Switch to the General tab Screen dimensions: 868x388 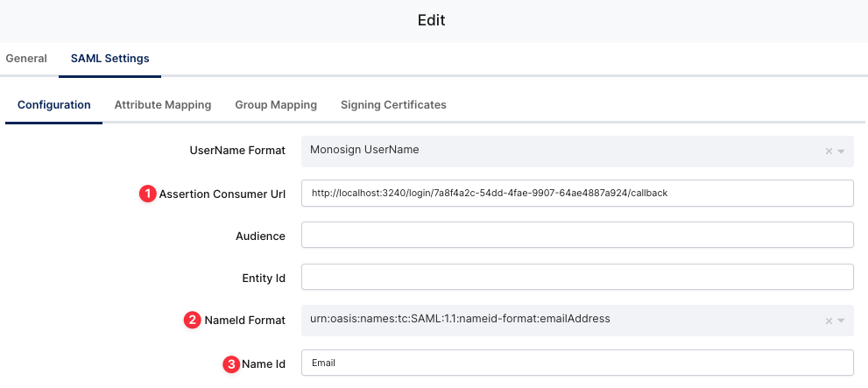[26, 59]
